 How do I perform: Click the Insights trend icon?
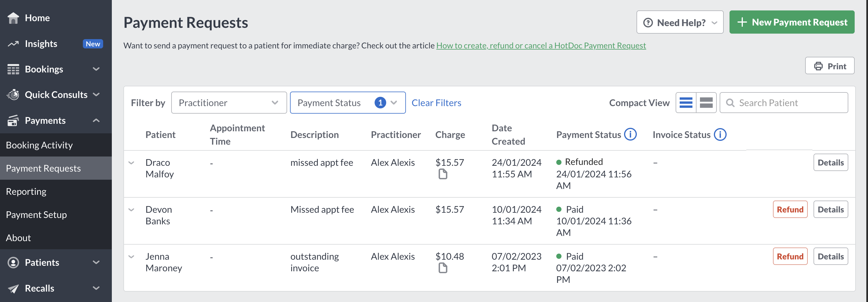click(x=13, y=44)
